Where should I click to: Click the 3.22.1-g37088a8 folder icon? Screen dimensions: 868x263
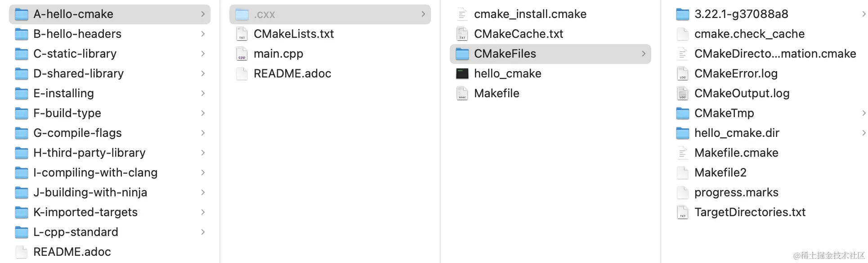coord(682,14)
